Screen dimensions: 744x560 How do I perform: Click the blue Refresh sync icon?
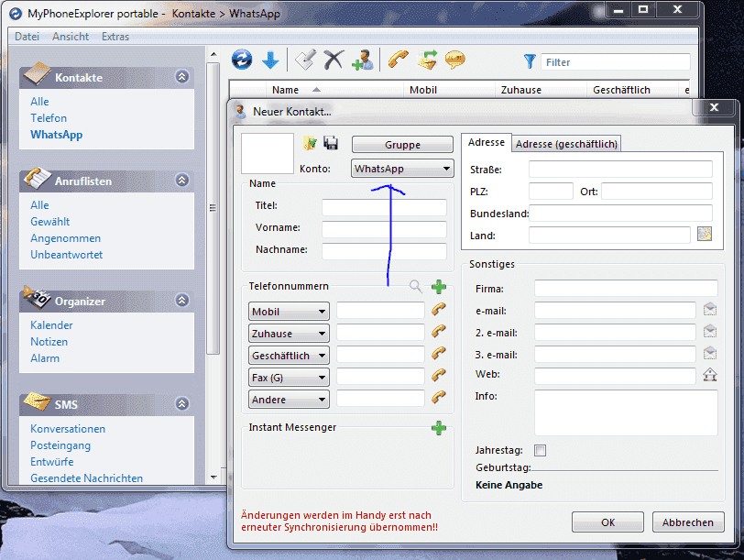click(x=242, y=60)
